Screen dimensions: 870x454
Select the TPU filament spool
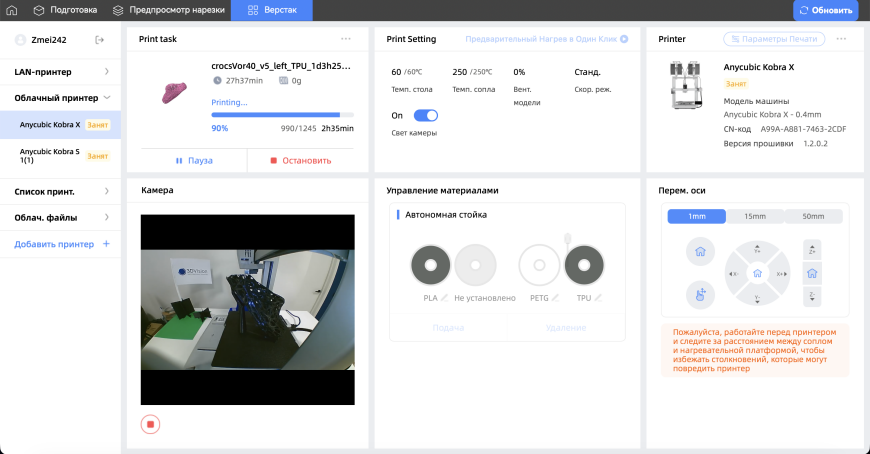pyautogui.click(x=584, y=265)
